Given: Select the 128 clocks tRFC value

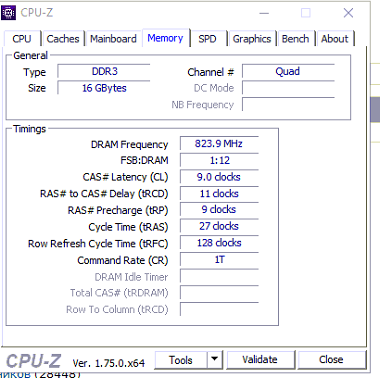Looking at the screenshot, I should [219, 243].
